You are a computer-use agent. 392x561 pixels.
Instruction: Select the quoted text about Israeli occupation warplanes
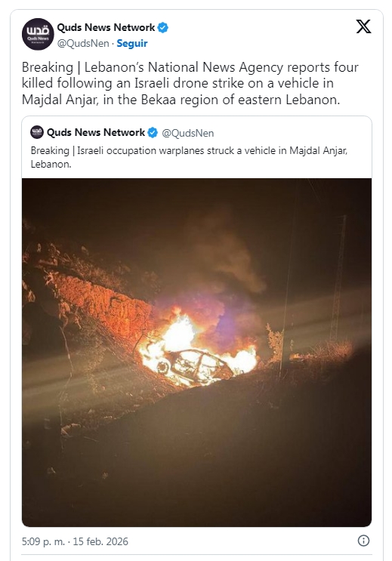pyautogui.click(x=189, y=157)
